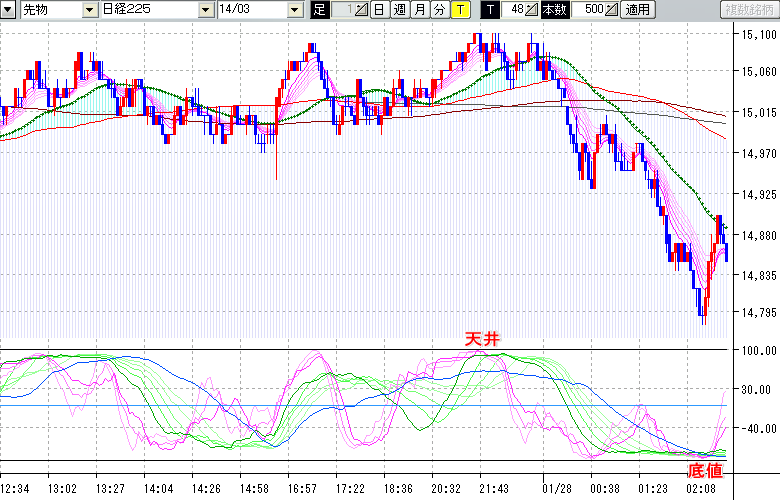Switch to 分 minute bars
This screenshot has height=500, width=780.
point(439,10)
